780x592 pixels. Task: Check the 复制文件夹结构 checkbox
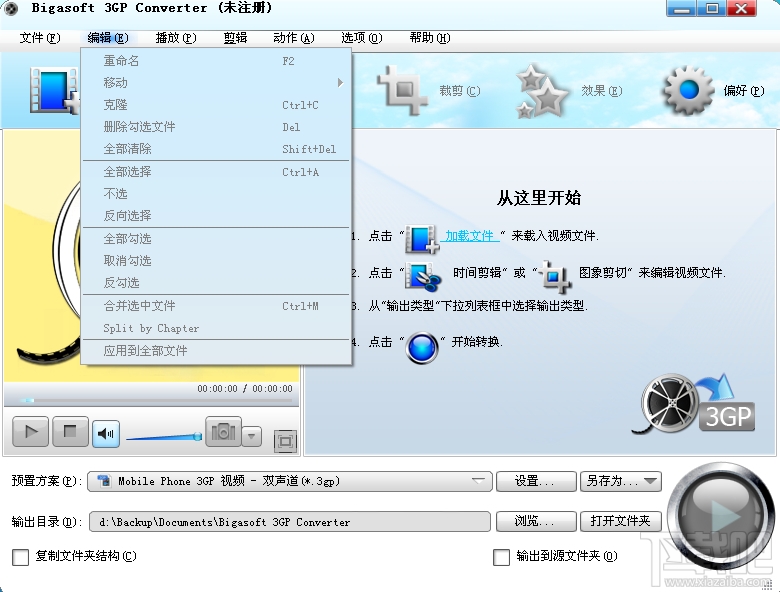point(20,557)
